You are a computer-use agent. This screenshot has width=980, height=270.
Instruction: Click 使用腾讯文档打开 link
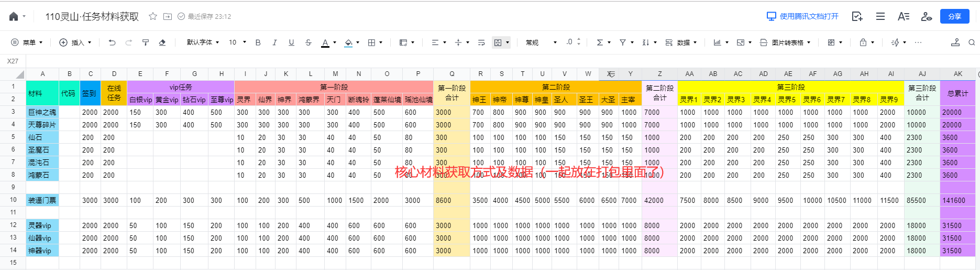pyautogui.click(x=802, y=16)
